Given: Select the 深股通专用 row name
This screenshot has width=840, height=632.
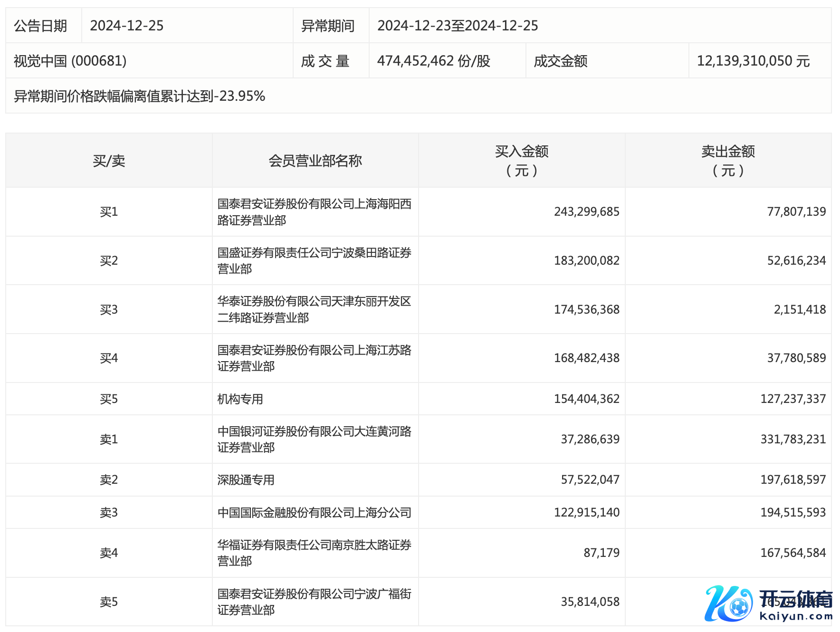Looking at the screenshot, I should pyautogui.click(x=246, y=480).
